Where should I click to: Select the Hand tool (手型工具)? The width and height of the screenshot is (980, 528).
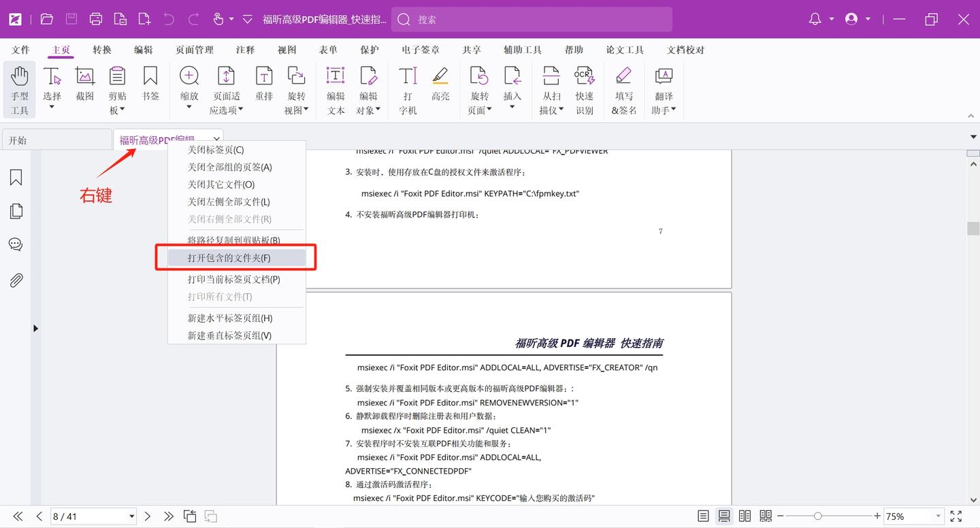[x=20, y=90]
